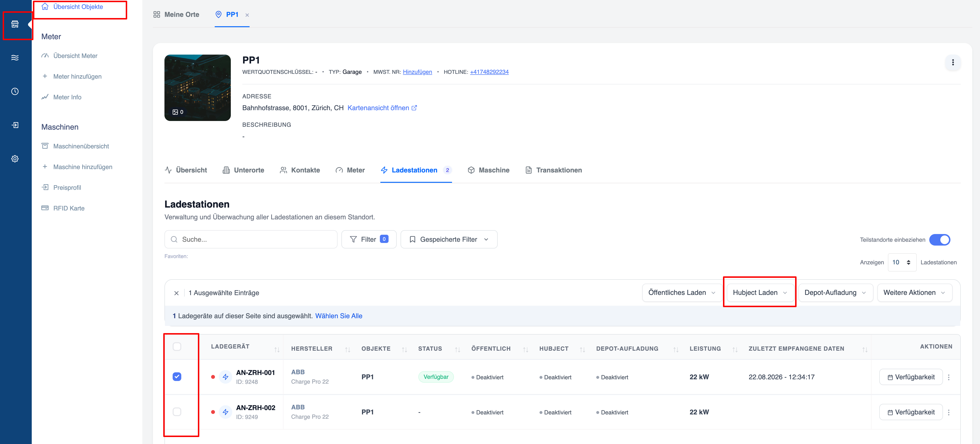Click the hotline number +41748292234
Viewport: 980px width, 444px height.
(489, 72)
